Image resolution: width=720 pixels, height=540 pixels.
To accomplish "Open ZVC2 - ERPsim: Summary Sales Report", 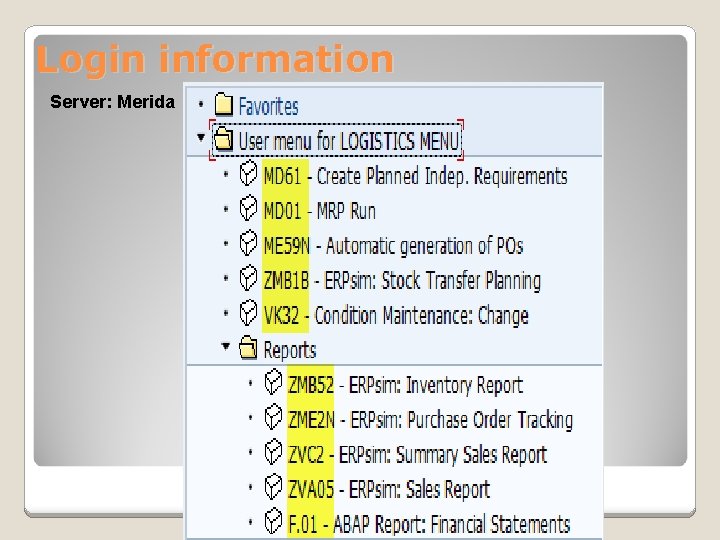I will pyautogui.click(x=417, y=455).
